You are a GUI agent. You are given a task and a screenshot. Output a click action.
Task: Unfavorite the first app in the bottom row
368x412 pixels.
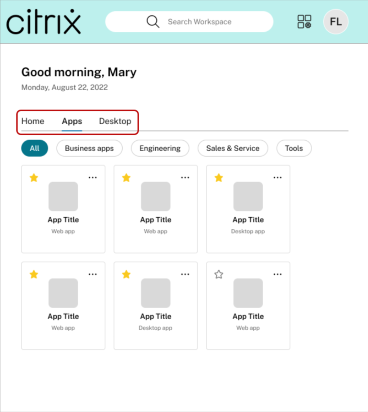point(34,274)
